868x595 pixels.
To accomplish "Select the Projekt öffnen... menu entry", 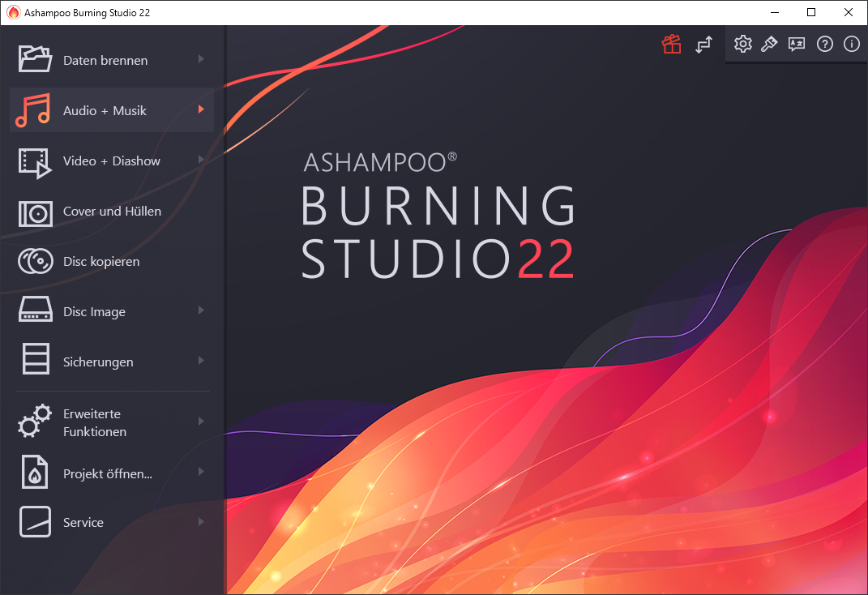I will point(107,474).
